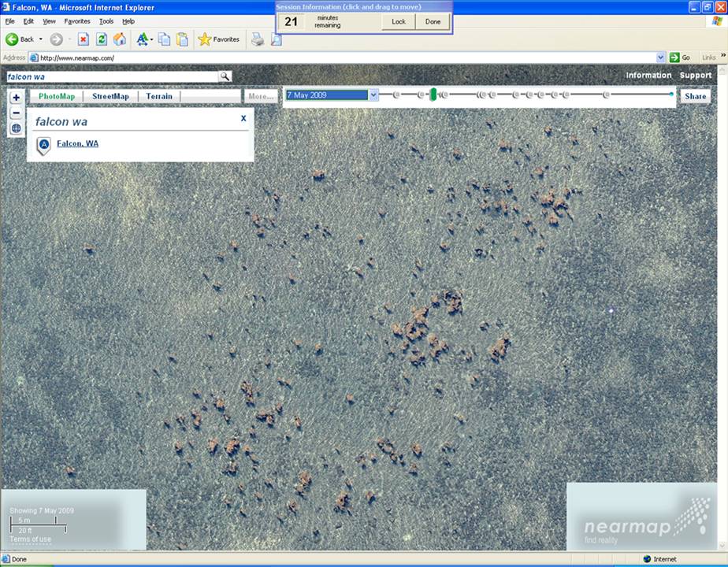Click the browser Stop icon
Image resolution: width=728 pixels, height=567 pixels.
click(x=83, y=39)
